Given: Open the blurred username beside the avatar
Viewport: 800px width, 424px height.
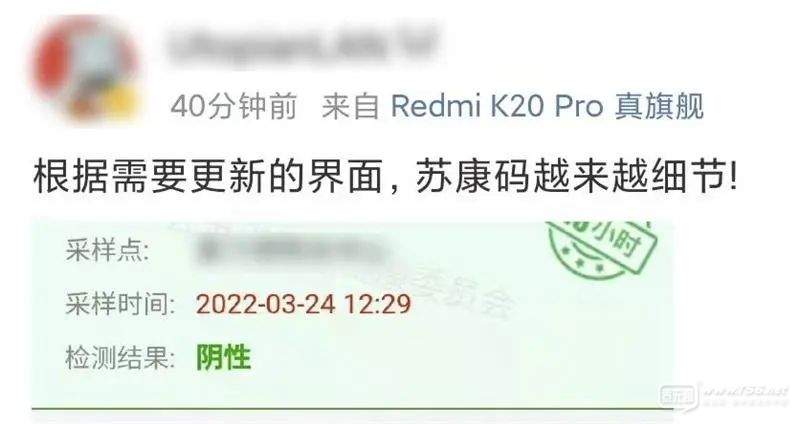Looking at the screenshot, I should click(302, 45).
